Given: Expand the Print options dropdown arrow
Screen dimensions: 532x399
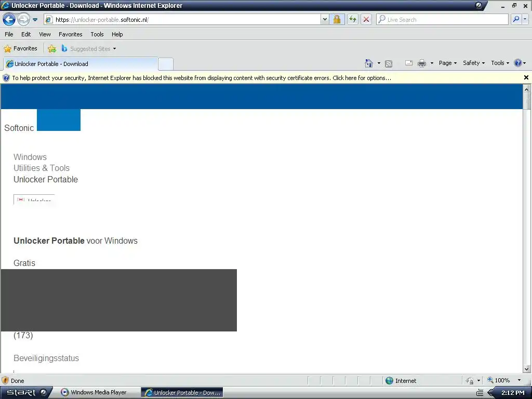Looking at the screenshot, I should click(x=432, y=63).
